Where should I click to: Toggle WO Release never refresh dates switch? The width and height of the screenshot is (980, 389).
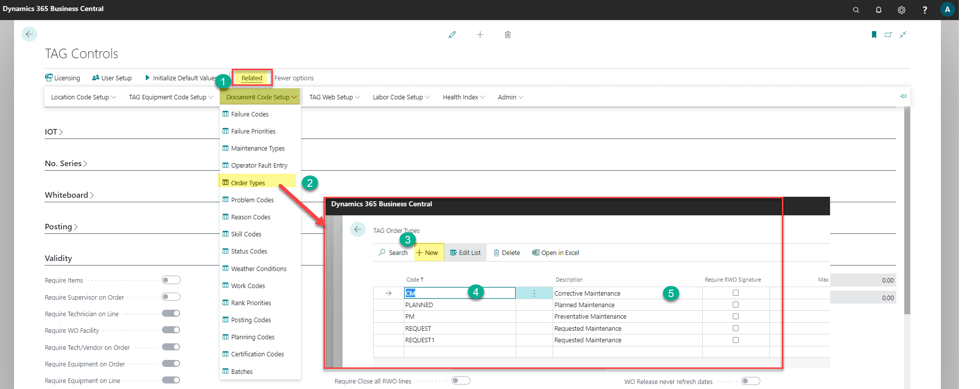[751, 381]
